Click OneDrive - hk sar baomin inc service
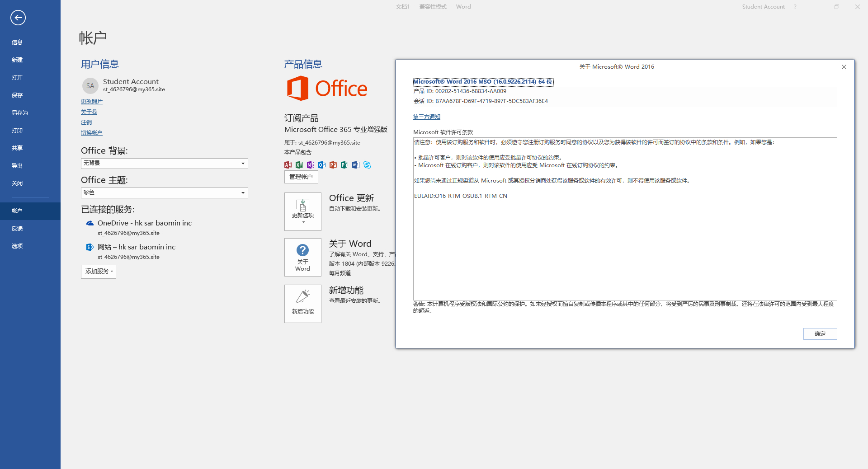 click(x=145, y=223)
